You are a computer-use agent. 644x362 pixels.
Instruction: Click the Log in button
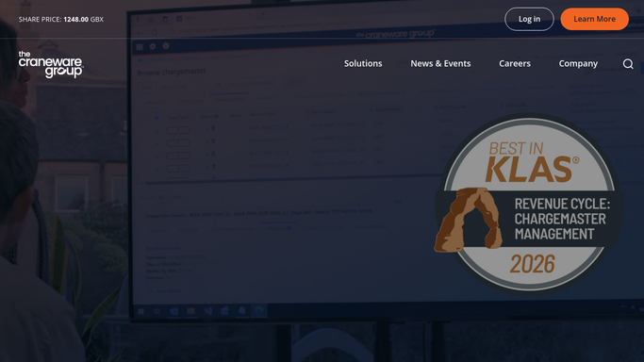pyautogui.click(x=529, y=19)
